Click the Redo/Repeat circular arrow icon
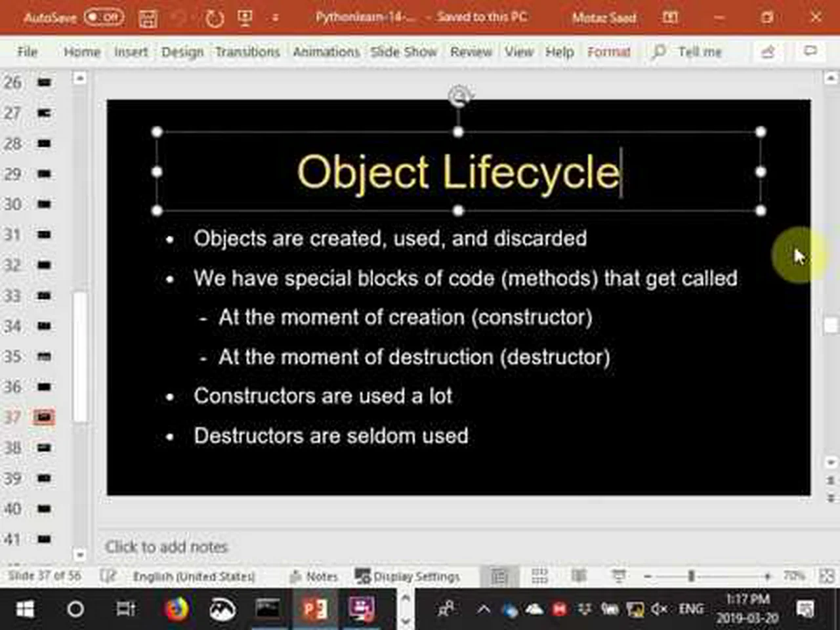Image resolution: width=840 pixels, height=630 pixels. pyautogui.click(x=214, y=18)
